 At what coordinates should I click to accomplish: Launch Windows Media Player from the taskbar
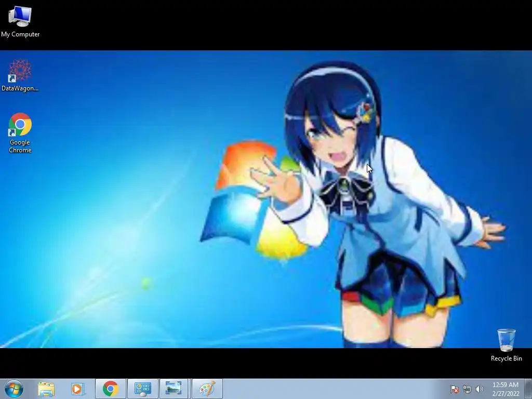point(78,389)
